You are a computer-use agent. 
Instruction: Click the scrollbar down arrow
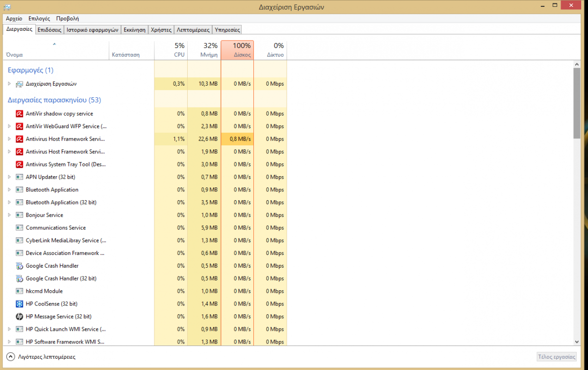coord(576,341)
